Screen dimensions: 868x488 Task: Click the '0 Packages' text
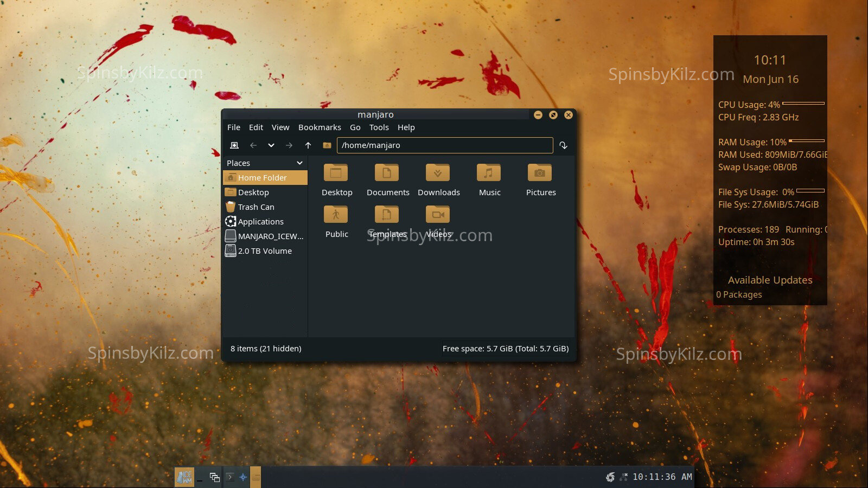point(739,295)
